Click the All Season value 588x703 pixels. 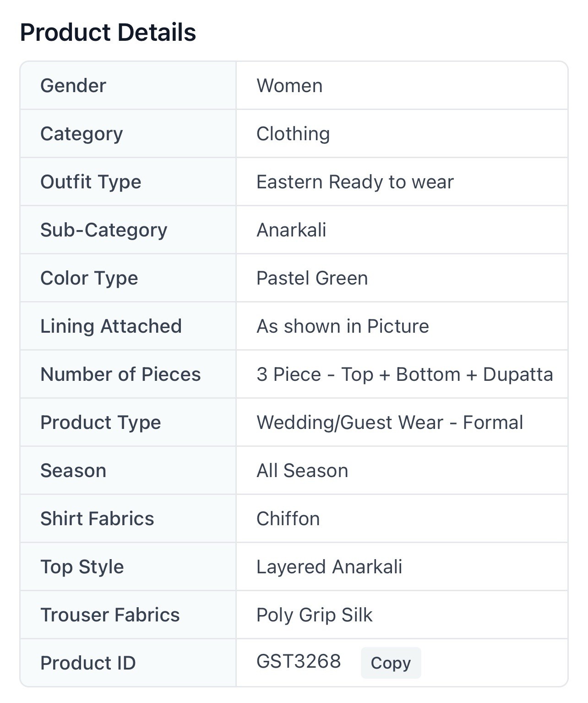(x=302, y=471)
